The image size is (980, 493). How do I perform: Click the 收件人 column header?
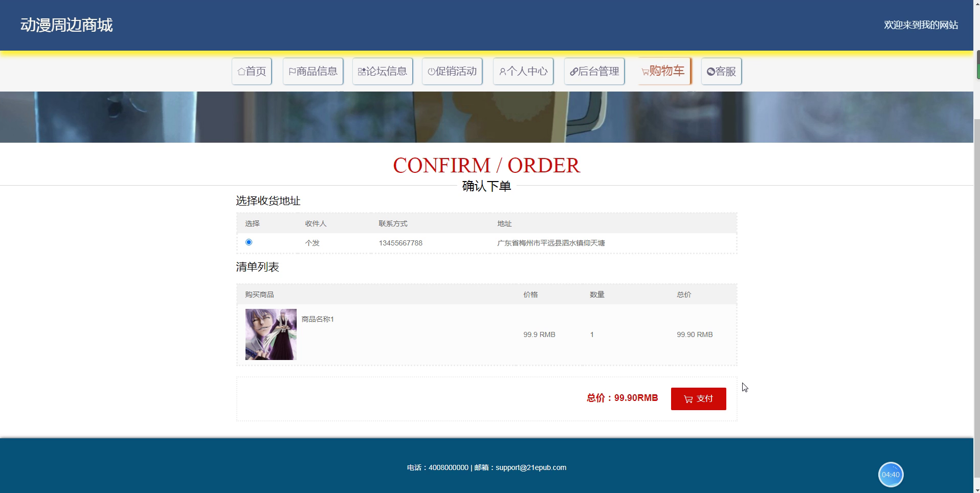click(316, 223)
